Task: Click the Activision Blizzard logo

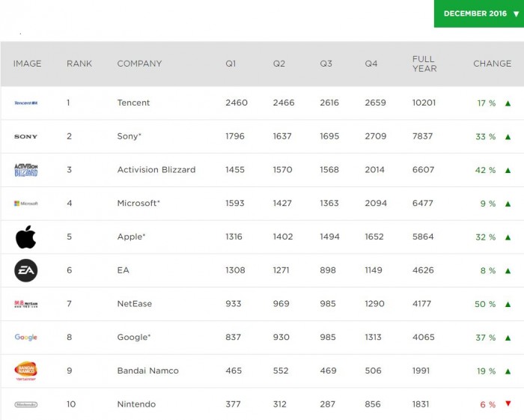Action: 26,170
